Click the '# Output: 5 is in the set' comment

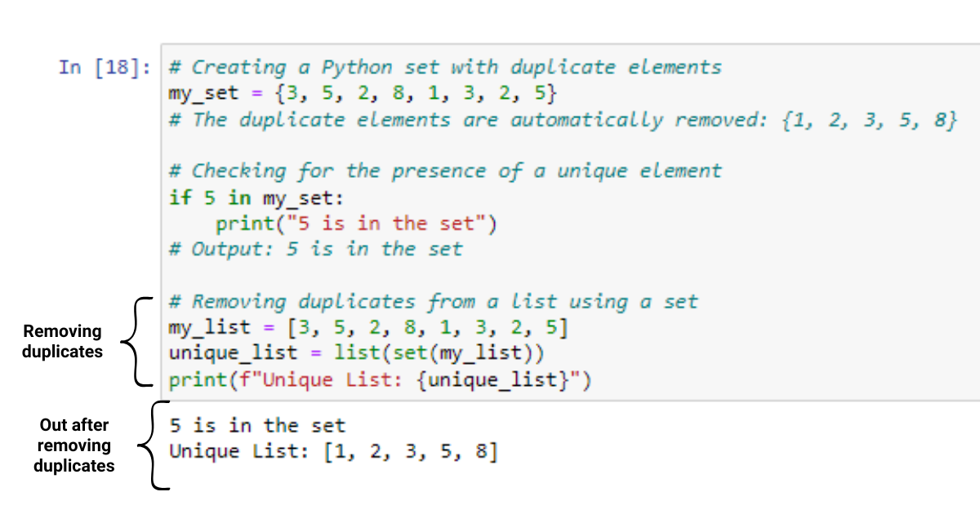[x=315, y=250]
